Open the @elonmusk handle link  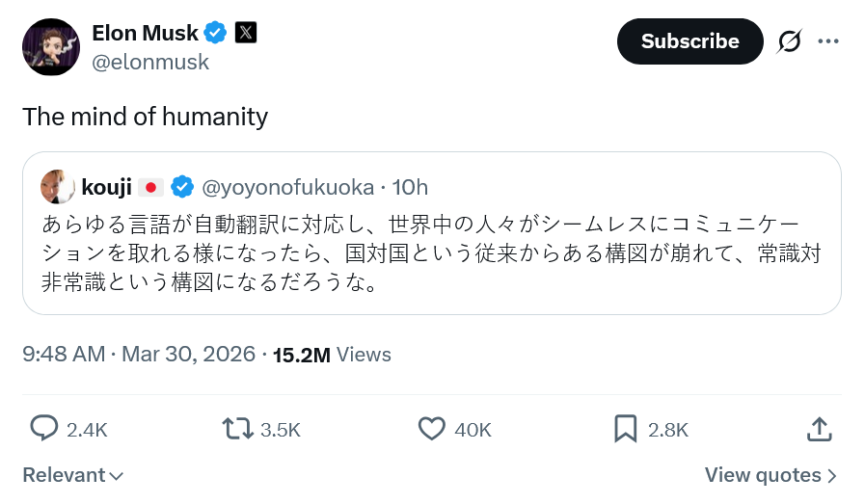tap(150, 63)
